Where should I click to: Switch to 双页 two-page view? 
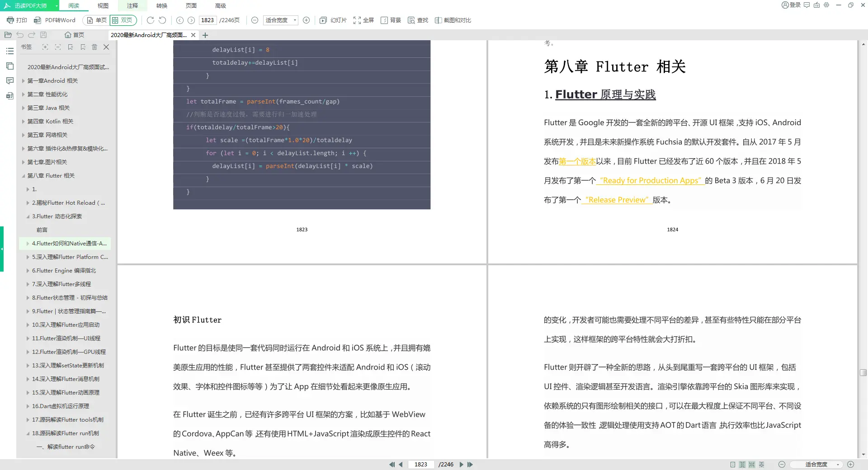(123, 20)
